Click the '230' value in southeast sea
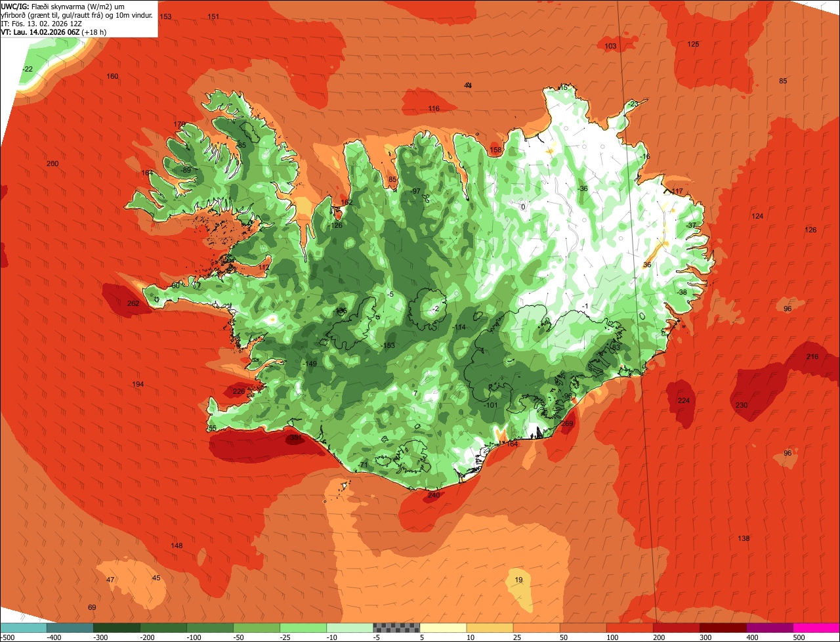Screen dimensions: 840x642 point(742,405)
